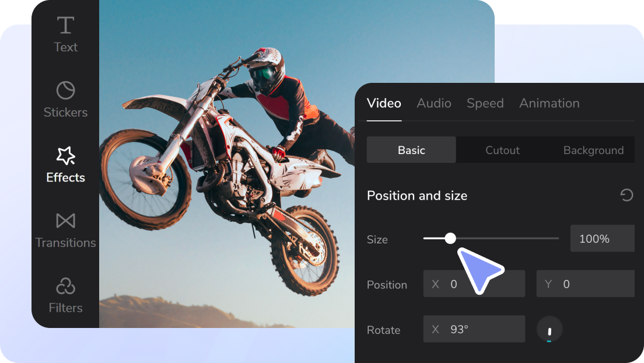Switch to the Video tab
The image size is (644, 363).
[x=384, y=103]
